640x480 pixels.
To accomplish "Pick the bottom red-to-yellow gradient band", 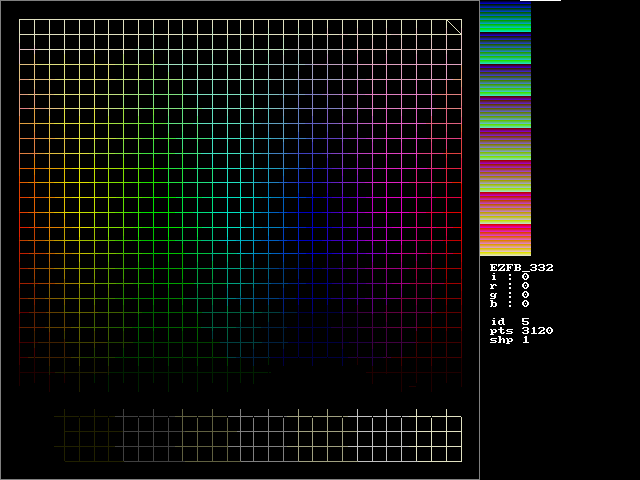I will tap(505, 240).
